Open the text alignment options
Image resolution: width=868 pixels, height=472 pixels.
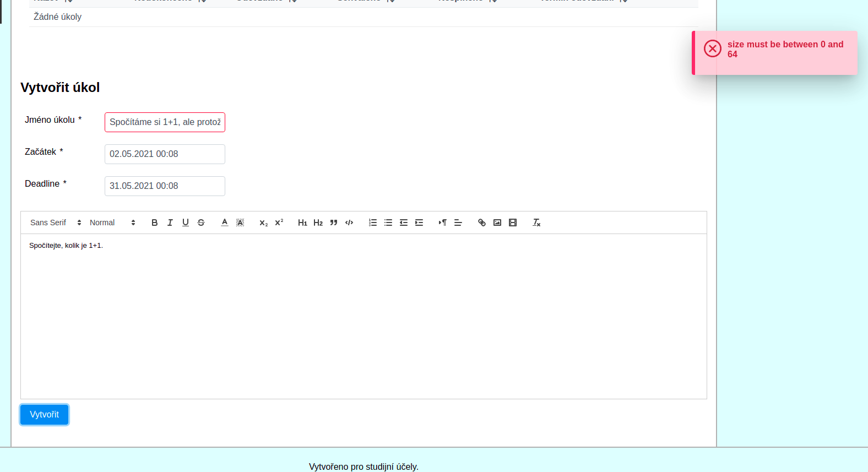click(x=458, y=223)
